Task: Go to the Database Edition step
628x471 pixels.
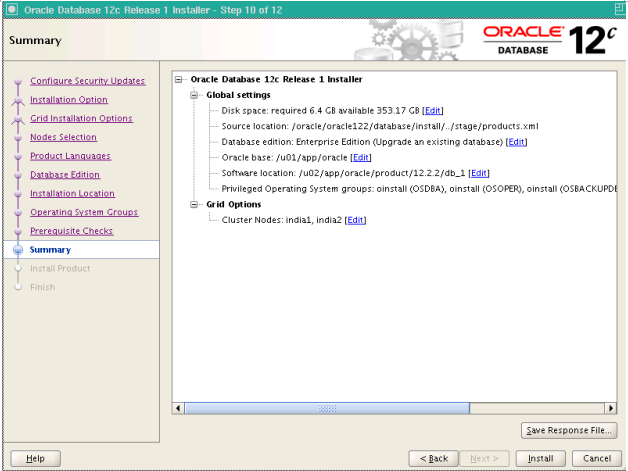Action: pyautogui.click(x=65, y=175)
